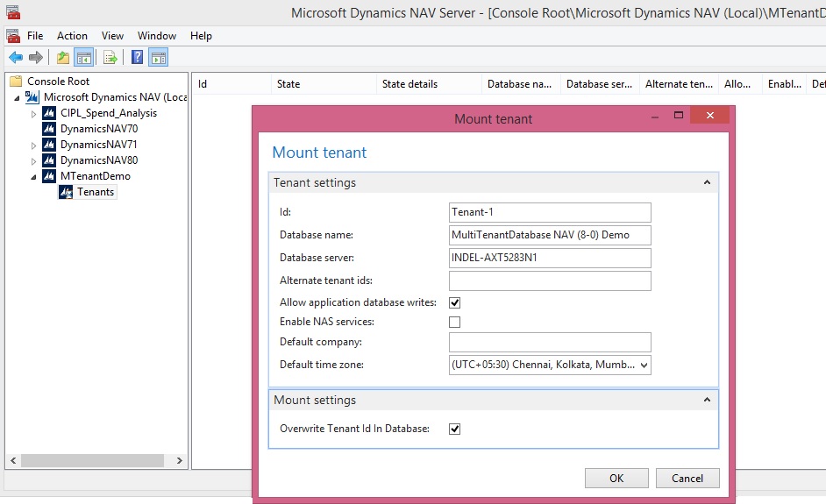Select the Tenants node in tree
The image size is (826, 504).
point(95,192)
